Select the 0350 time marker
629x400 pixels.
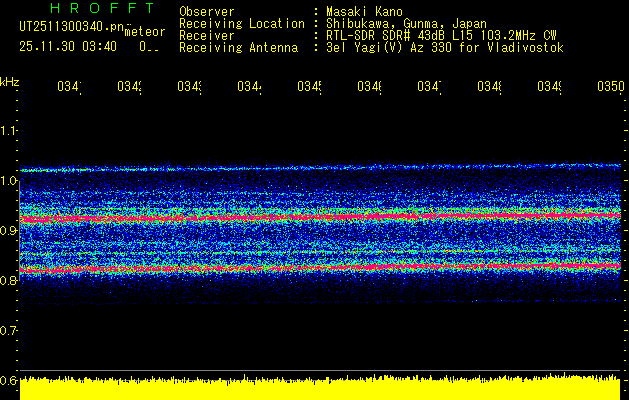tap(609, 87)
